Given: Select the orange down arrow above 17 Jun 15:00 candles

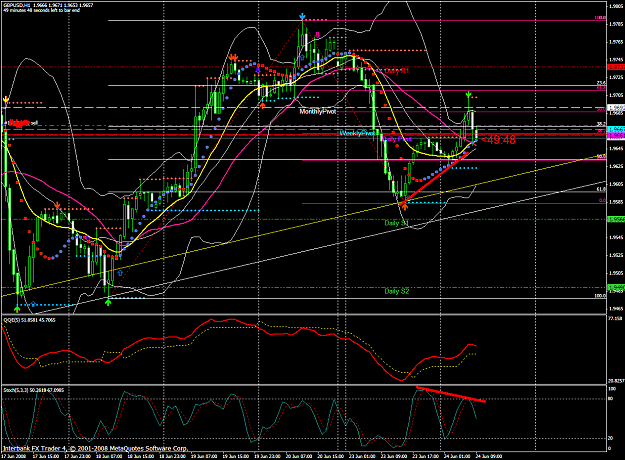Looking at the screenshot, I should 57,205.
